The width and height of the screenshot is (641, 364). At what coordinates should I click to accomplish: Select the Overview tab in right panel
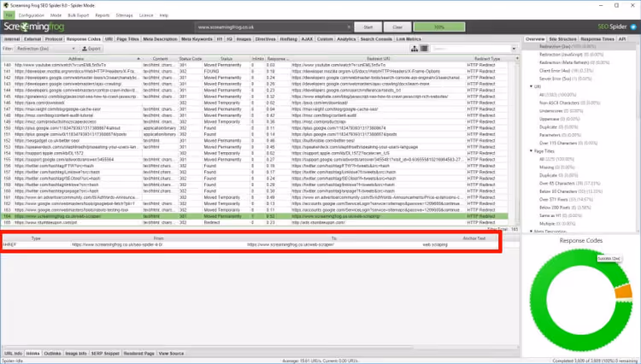[535, 39]
